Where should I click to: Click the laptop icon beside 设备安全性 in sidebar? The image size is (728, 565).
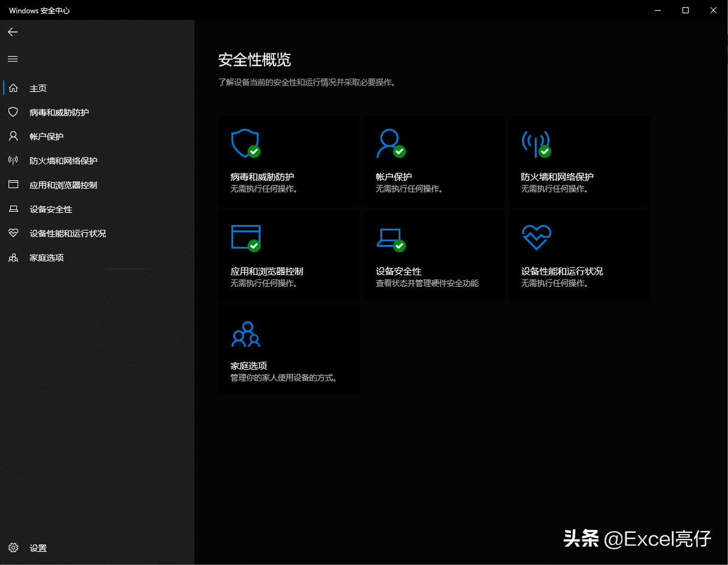[x=13, y=209]
